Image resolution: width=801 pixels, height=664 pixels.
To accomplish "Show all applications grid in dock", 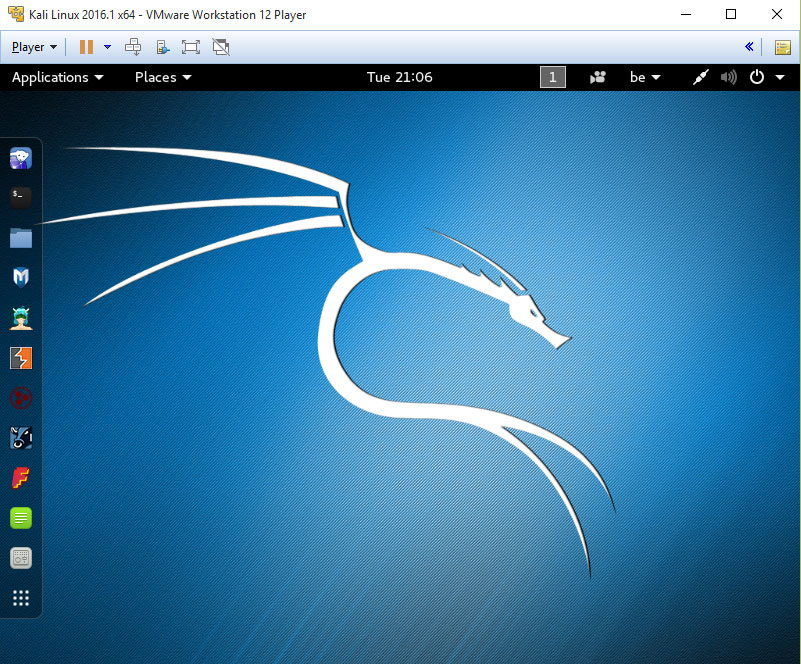I will [21, 598].
